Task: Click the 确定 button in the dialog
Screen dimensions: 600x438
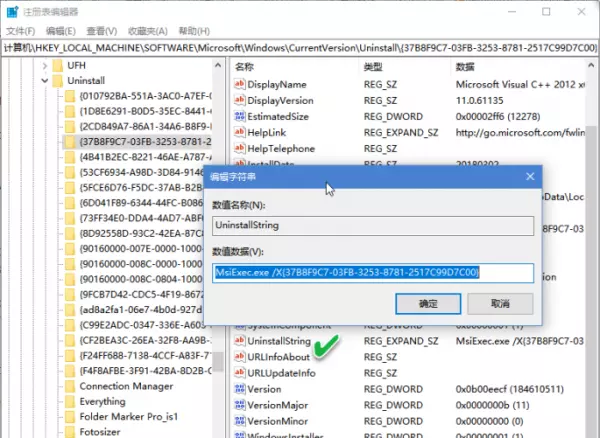Action: coord(428,304)
